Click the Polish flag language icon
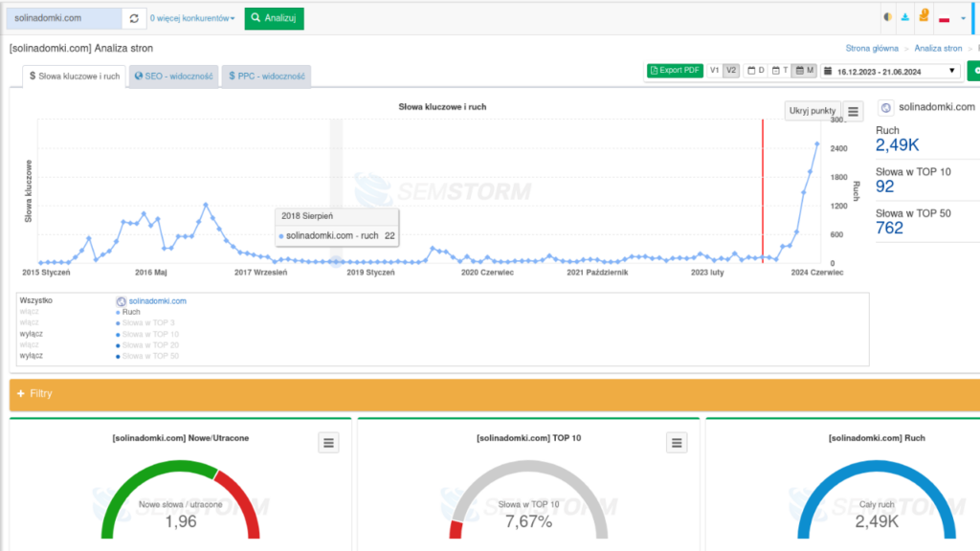The width and height of the screenshot is (980, 551). click(x=944, y=18)
